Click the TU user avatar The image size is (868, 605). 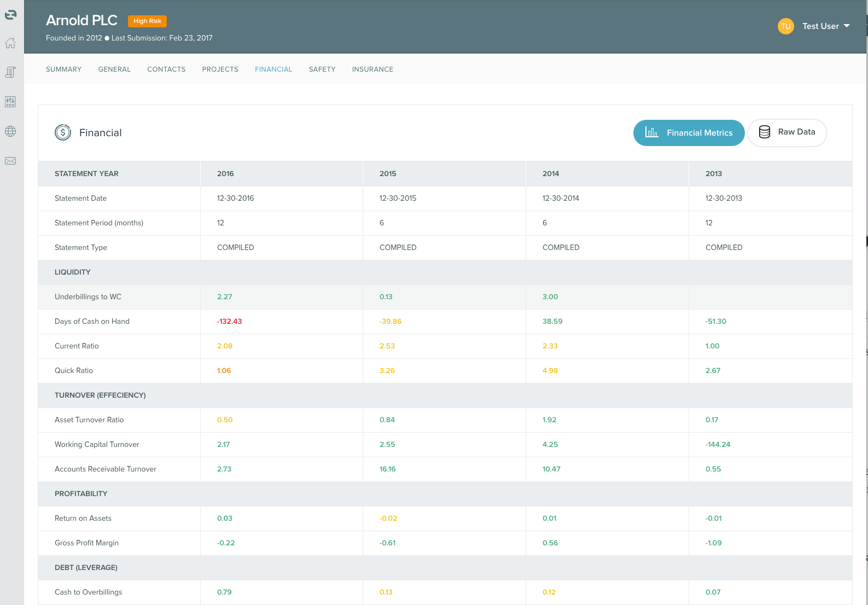pyautogui.click(x=785, y=26)
